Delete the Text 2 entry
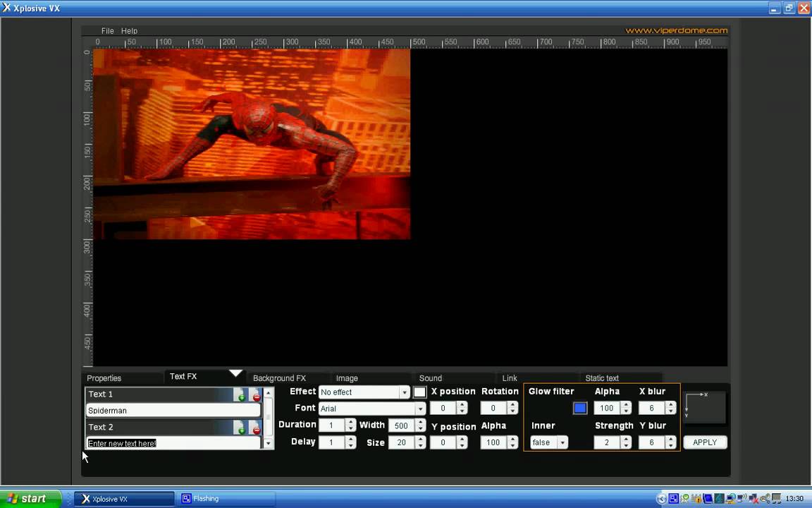This screenshot has width=812, height=508. click(x=256, y=428)
